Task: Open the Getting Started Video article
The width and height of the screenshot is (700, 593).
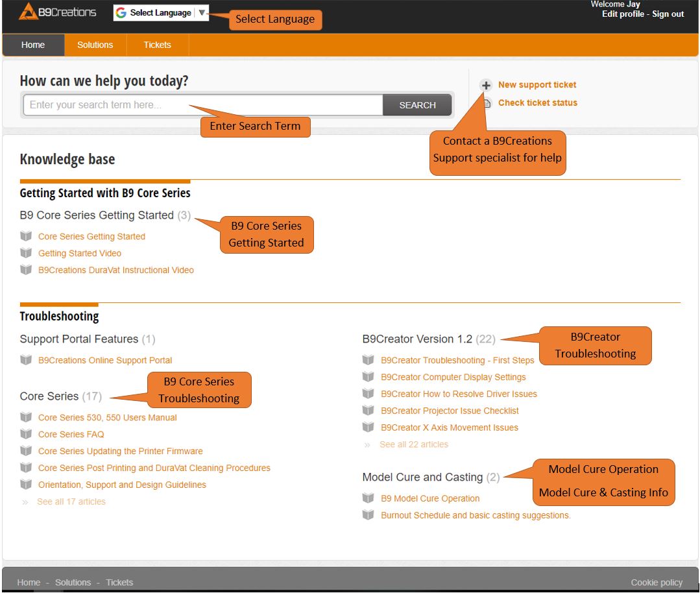Action: click(x=79, y=253)
